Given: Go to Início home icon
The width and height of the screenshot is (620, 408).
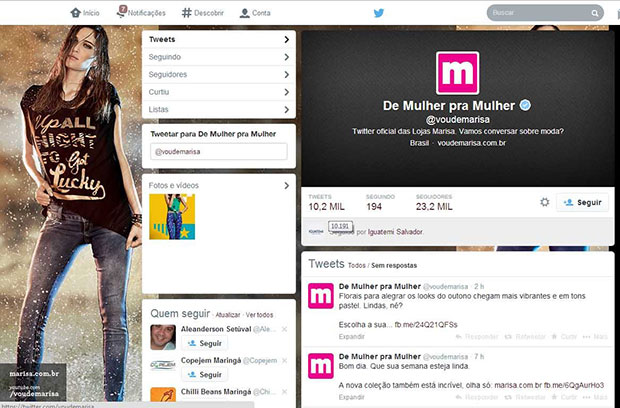Looking at the screenshot, I should click(x=76, y=13).
